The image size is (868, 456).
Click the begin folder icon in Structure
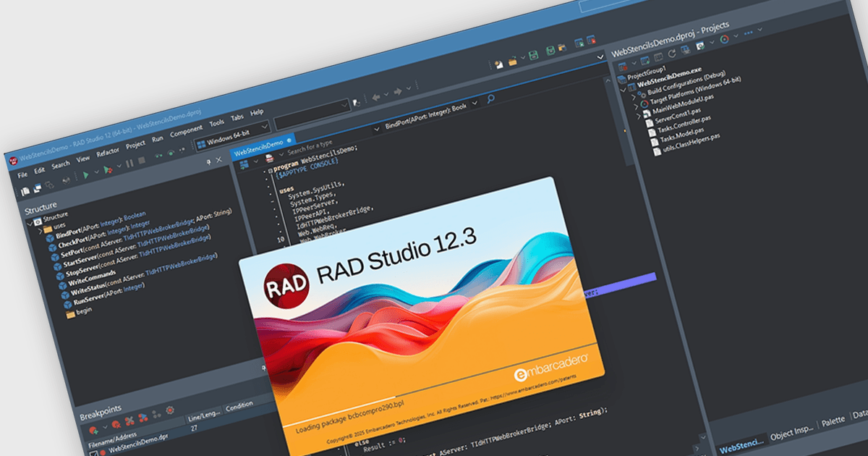click(70, 315)
